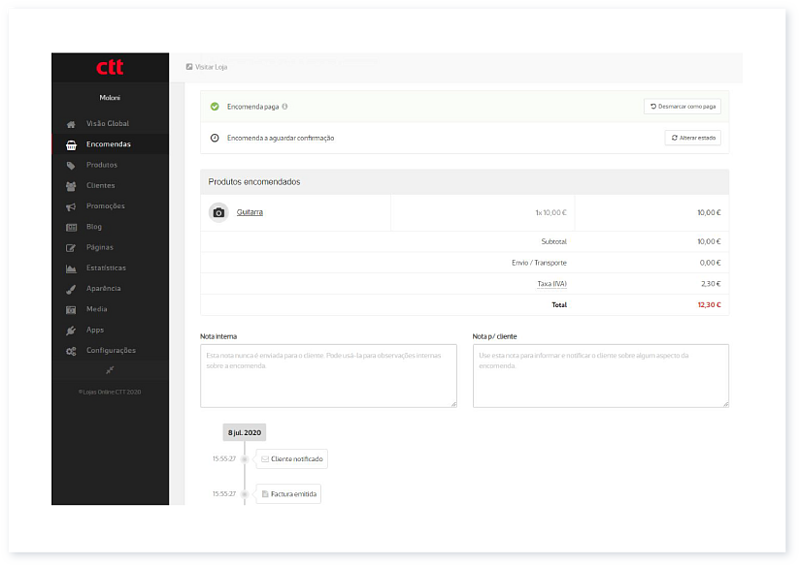Click the total value 12,30 €

tap(709, 305)
